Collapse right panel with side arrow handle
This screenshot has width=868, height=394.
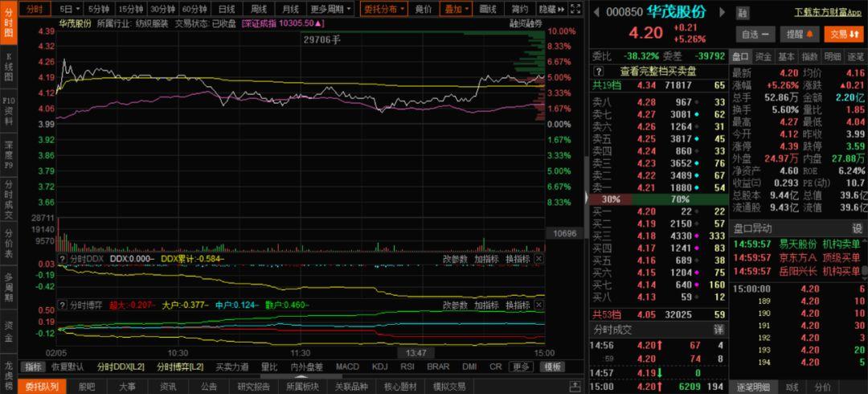point(586,197)
